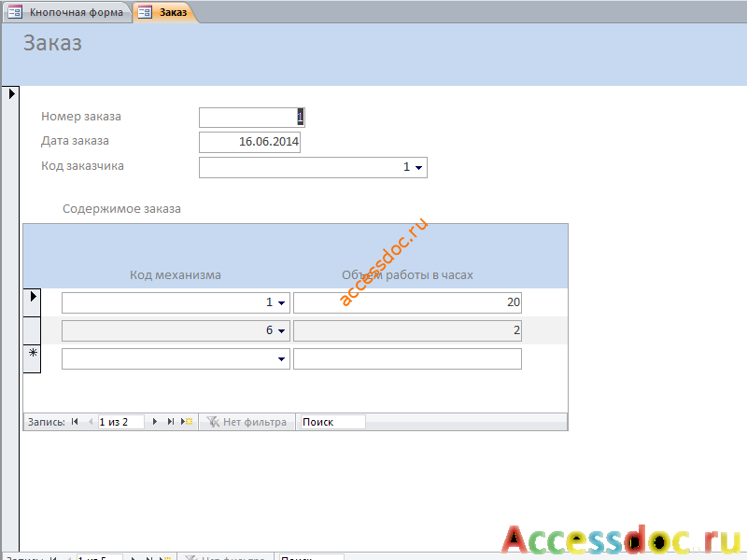Image resolution: width=747 pixels, height=560 pixels.
Task: Click the 'Объем работы в часах' column header
Action: [x=407, y=275]
